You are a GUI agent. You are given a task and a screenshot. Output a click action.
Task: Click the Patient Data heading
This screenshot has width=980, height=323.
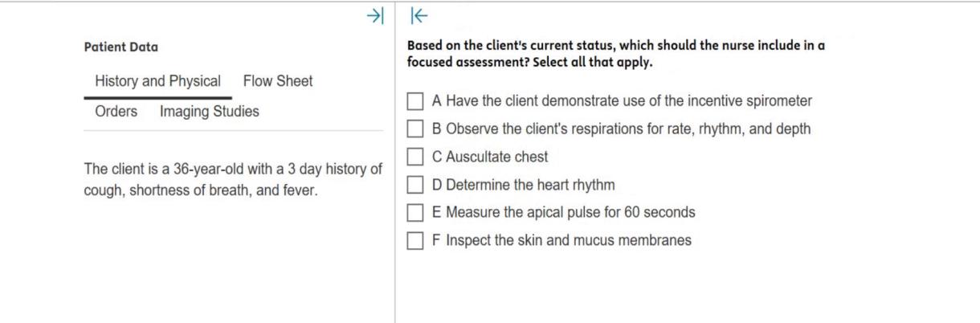pyautogui.click(x=120, y=47)
